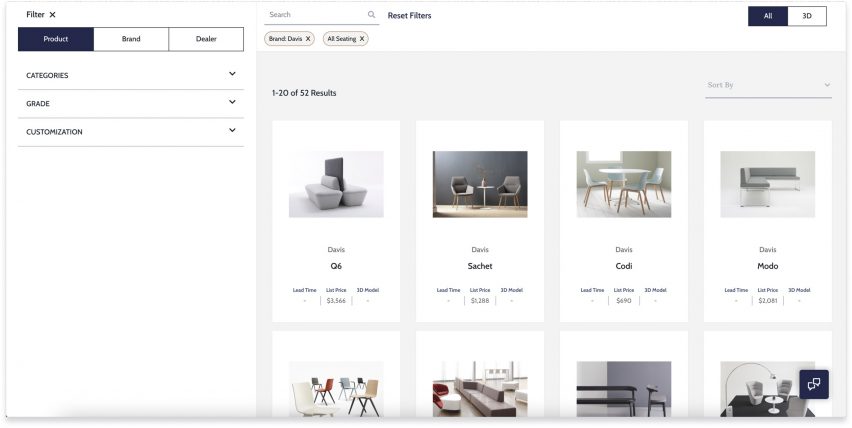Click Davis brand label above Modo

click(x=768, y=250)
